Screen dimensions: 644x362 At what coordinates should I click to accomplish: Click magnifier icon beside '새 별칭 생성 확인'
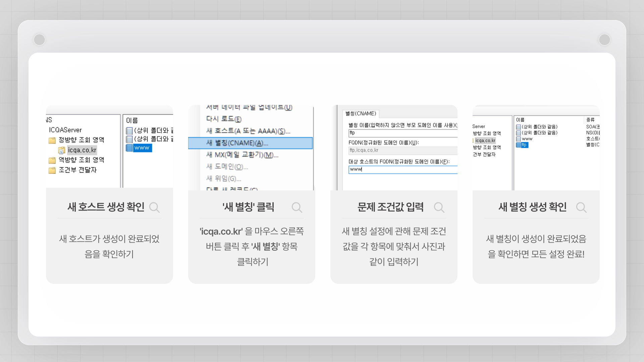[x=581, y=207]
